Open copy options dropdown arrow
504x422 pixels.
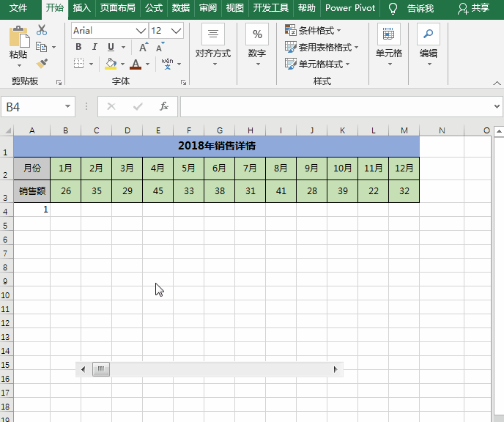tap(53, 47)
